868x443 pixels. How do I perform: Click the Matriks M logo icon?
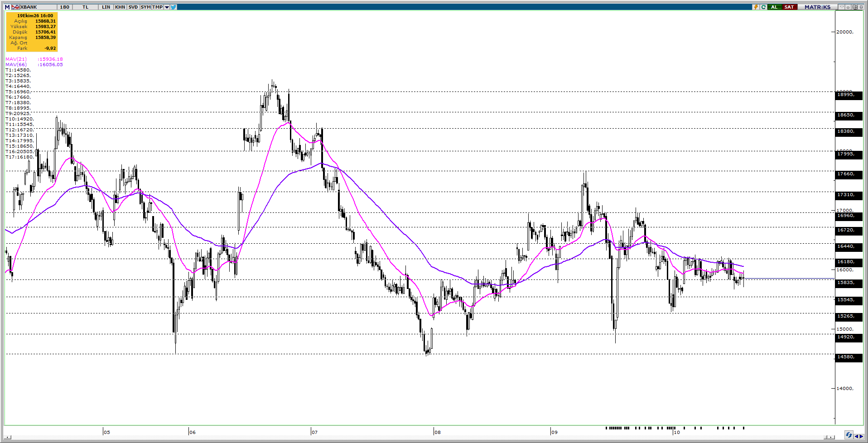pos(7,7)
